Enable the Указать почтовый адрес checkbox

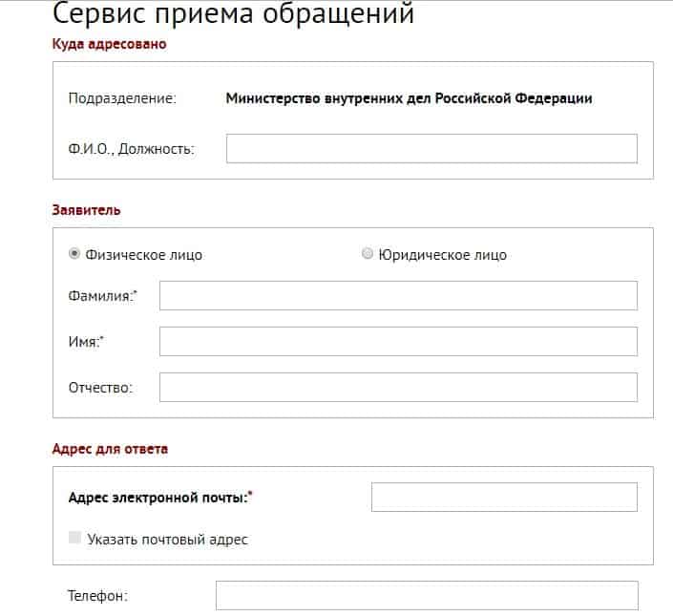(x=74, y=539)
